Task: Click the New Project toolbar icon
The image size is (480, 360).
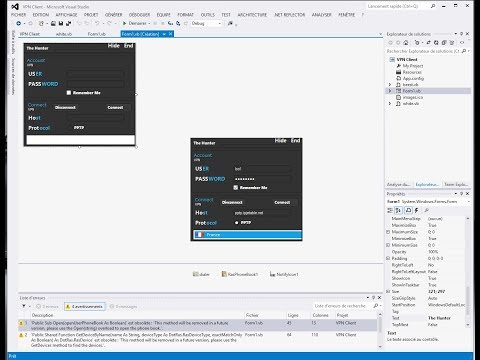Action: (x=41, y=23)
